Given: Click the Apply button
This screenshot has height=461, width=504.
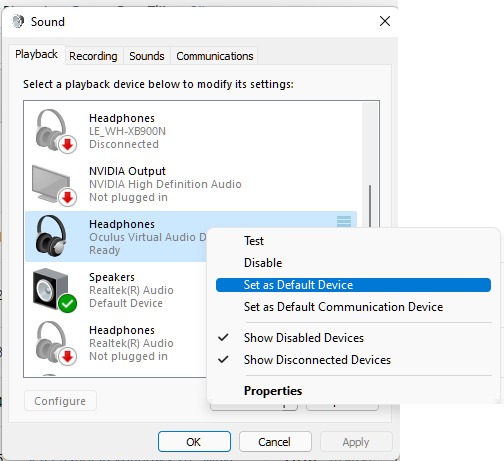Looking at the screenshot, I should pyautogui.click(x=356, y=442).
